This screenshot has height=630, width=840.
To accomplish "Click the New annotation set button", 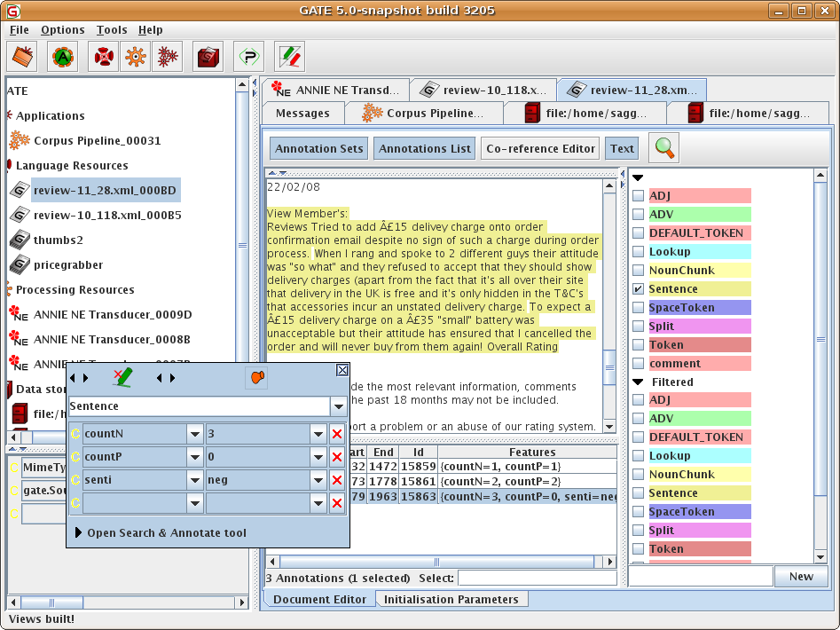I will [x=801, y=577].
